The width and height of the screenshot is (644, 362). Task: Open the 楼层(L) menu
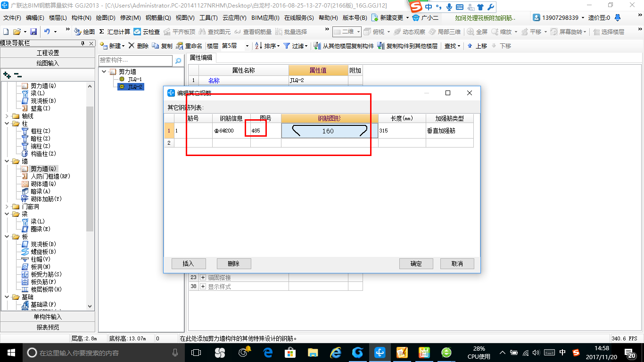point(58,18)
